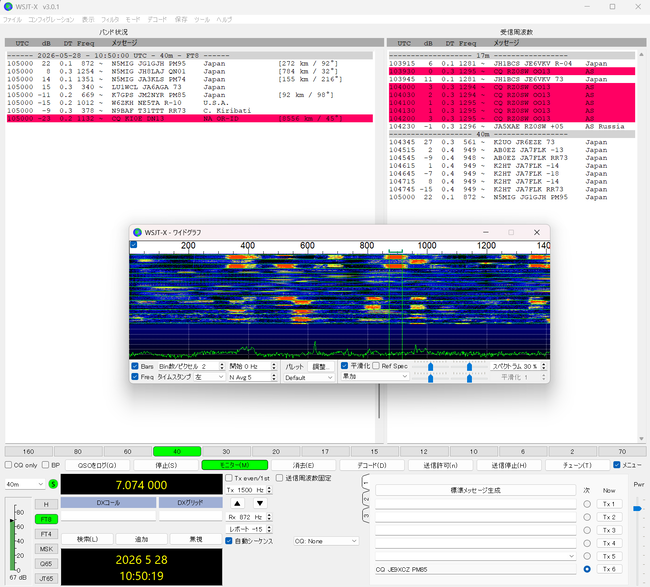Move Rx frequency down with the down-arrow button
The height and width of the screenshot is (587, 650).
coord(260,503)
